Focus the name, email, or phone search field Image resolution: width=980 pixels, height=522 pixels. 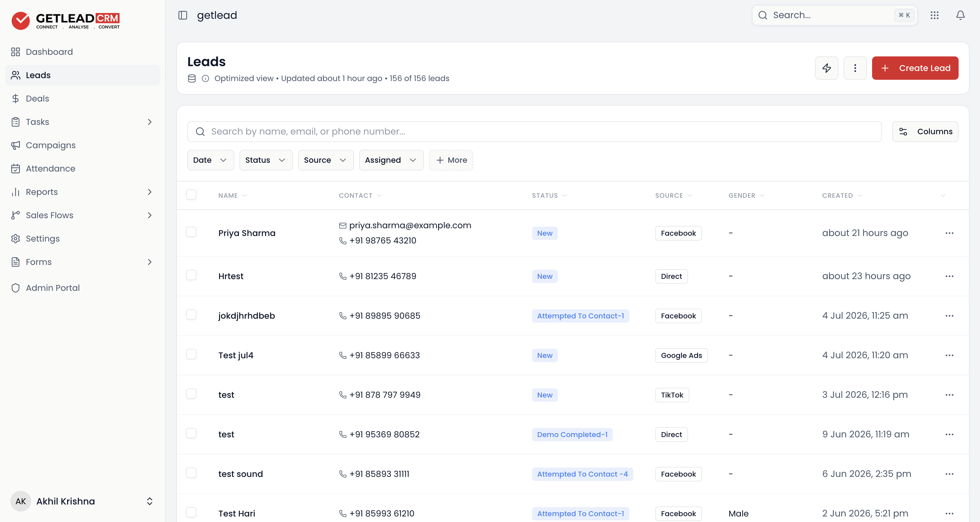(534, 132)
